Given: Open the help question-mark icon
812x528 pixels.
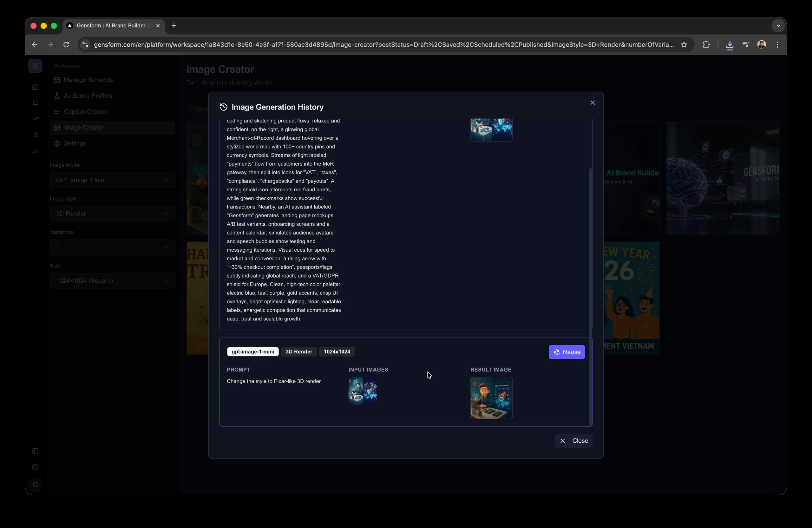Looking at the screenshot, I should coord(35,467).
